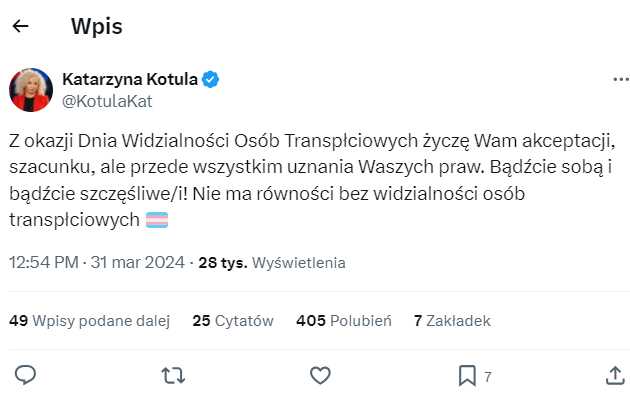The width and height of the screenshot is (630, 398).
Task: Bookmark the post with the bookmark icon
Action: tap(467, 376)
